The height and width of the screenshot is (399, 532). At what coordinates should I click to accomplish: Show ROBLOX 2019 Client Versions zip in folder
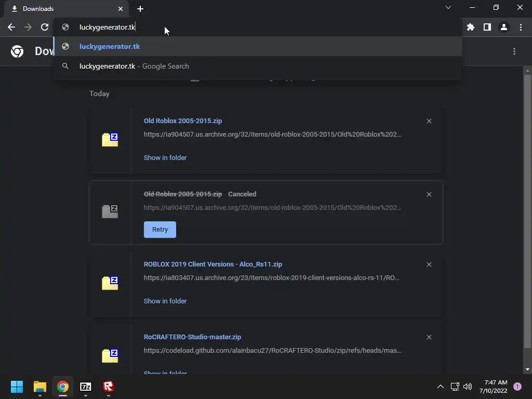(x=165, y=301)
